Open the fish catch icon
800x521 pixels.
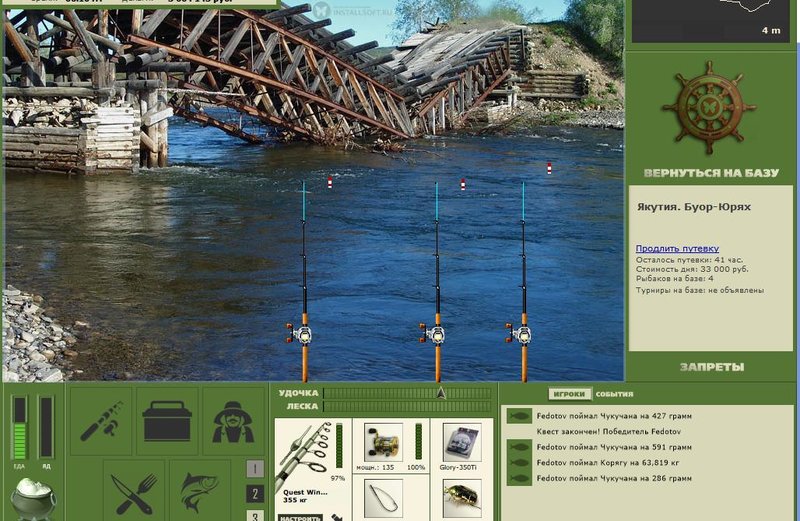[200, 491]
